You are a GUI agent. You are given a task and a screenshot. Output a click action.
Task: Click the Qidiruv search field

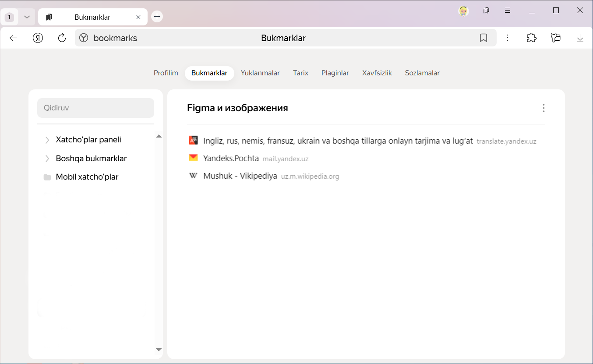[95, 108]
